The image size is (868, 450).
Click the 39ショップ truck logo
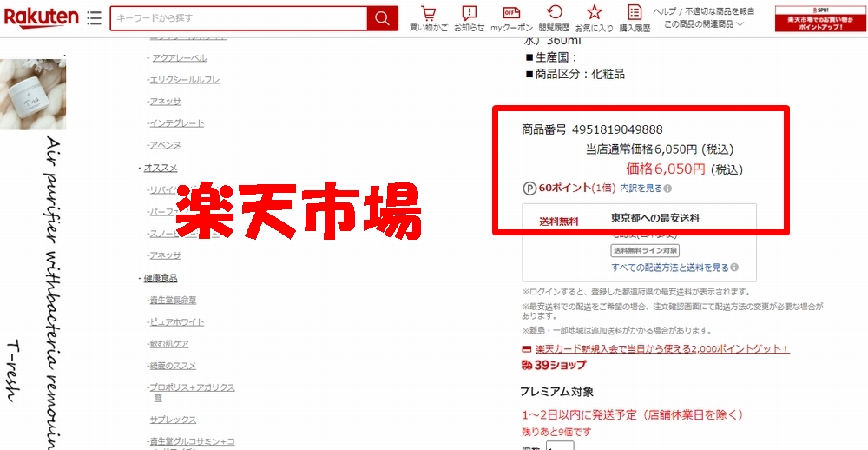(554, 365)
